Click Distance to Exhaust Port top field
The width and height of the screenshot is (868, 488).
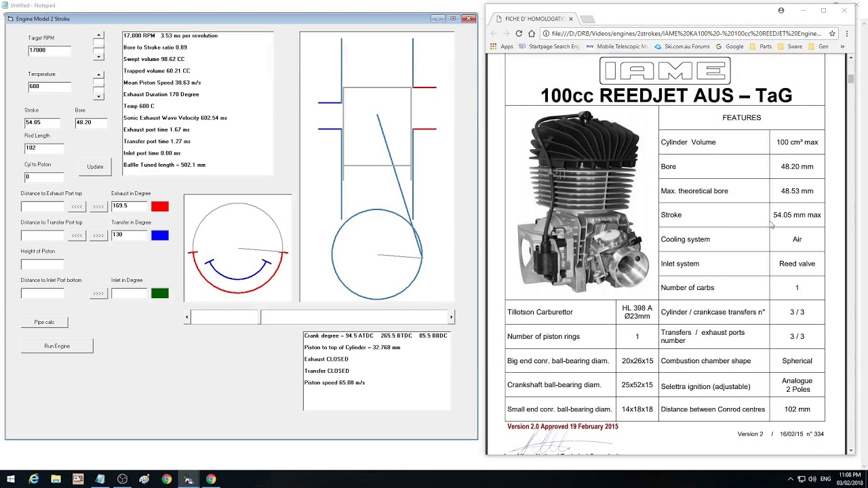coord(42,206)
